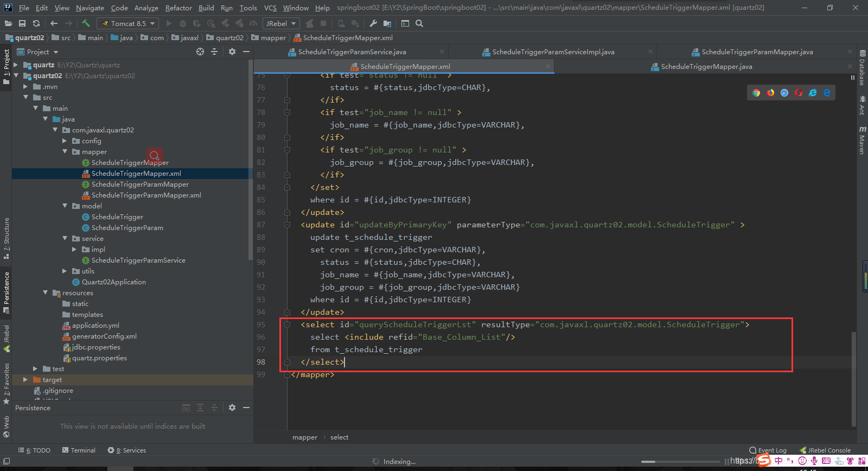The image size is (868, 471).
Task: Open the JRebel dropdown in toolbar
Action: 280,23
